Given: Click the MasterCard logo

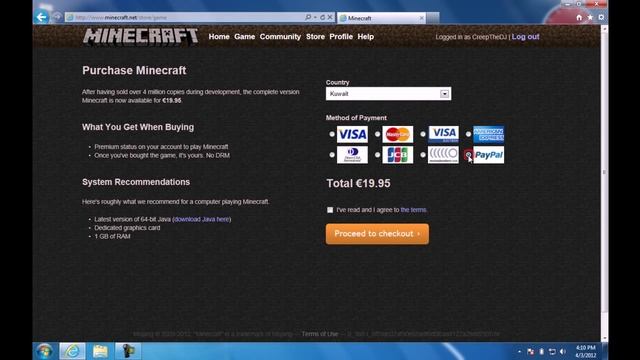Looking at the screenshot, I should pos(398,134).
